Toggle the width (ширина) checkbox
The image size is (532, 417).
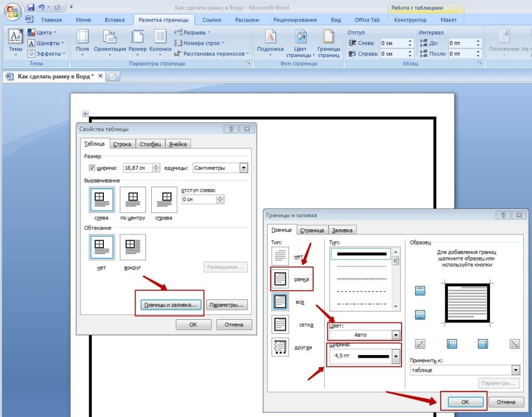click(92, 168)
